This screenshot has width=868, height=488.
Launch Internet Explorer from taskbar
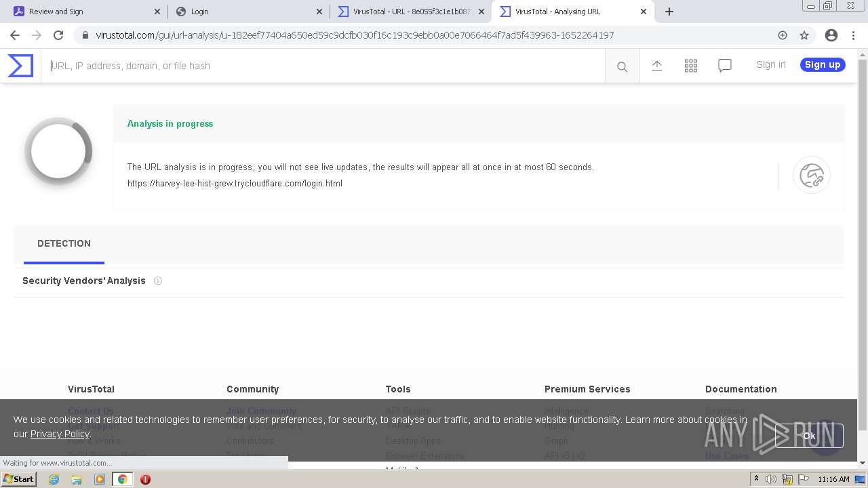54,479
